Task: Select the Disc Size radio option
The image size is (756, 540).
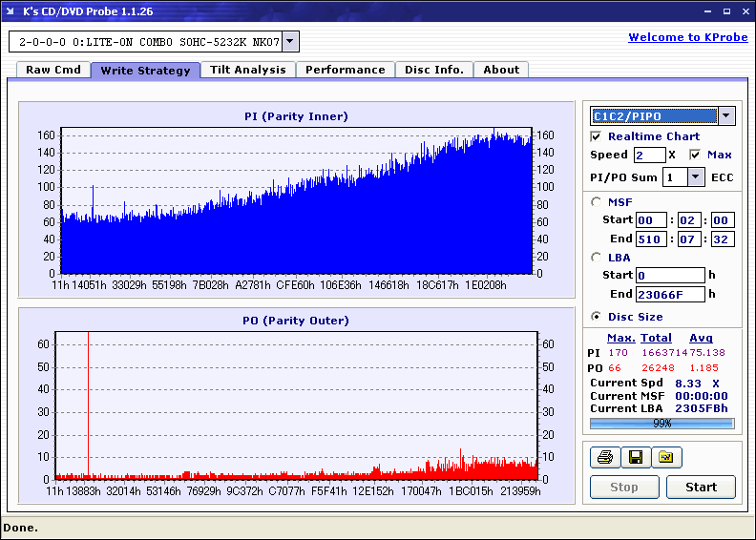Action: [x=596, y=317]
